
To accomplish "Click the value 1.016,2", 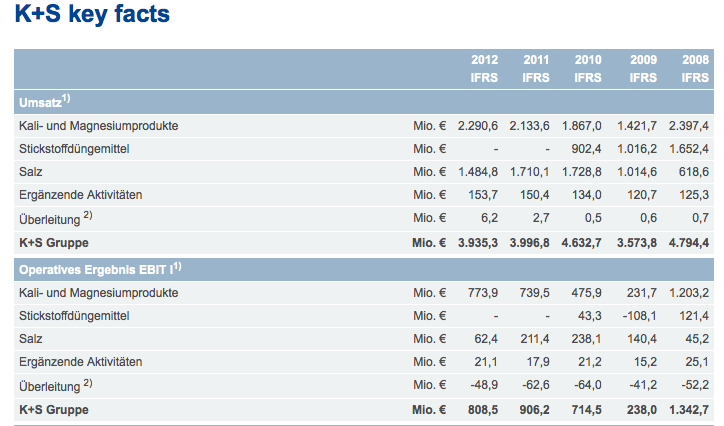I will (x=637, y=149).
